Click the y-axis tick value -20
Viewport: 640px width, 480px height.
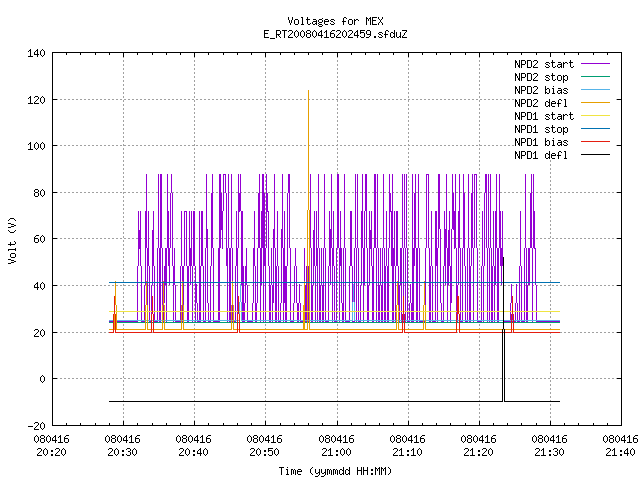pyautogui.click(x=36, y=426)
